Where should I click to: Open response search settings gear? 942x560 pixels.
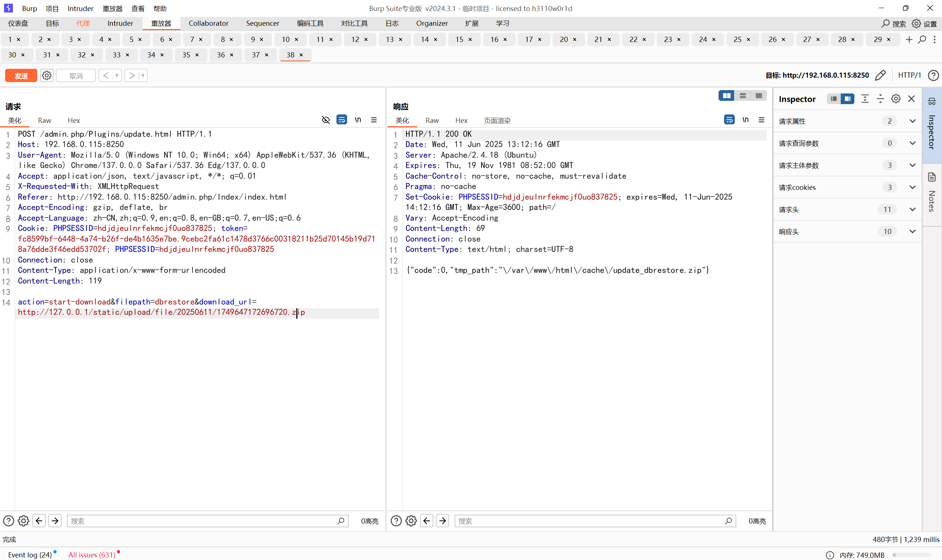[x=411, y=521]
